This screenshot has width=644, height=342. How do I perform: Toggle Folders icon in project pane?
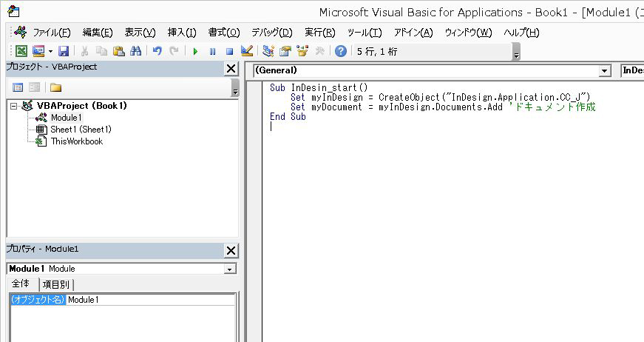click(x=56, y=87)
